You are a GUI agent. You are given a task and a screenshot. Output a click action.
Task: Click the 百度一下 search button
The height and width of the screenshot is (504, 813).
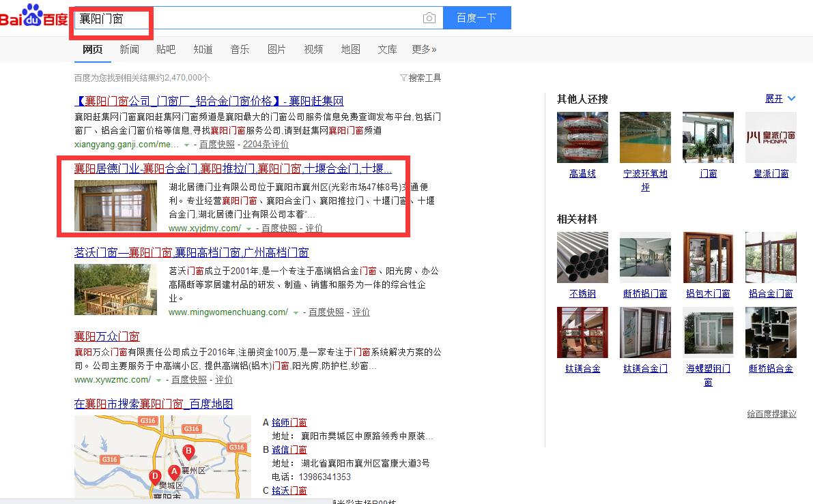point(477,18)
